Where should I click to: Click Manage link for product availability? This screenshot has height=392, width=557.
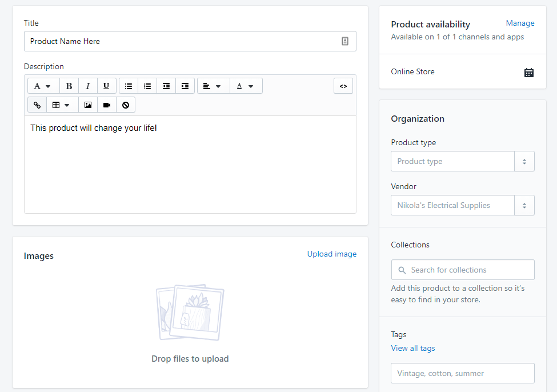[x=520, y=23]
